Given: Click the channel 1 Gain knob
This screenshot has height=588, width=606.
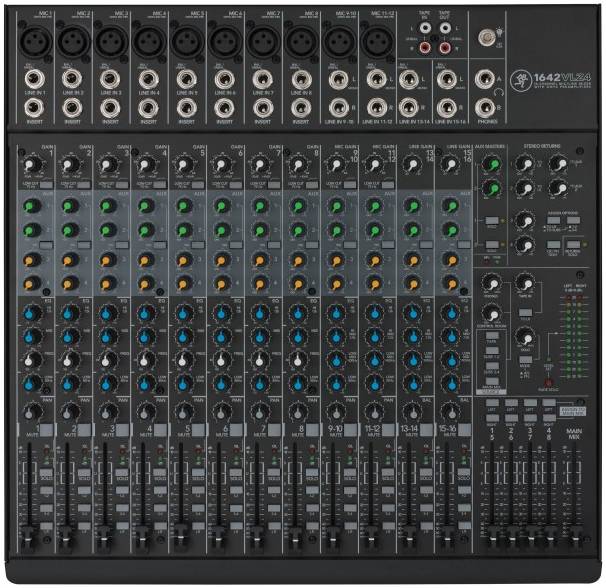Looking at the screenshot, I should (30, 165).
